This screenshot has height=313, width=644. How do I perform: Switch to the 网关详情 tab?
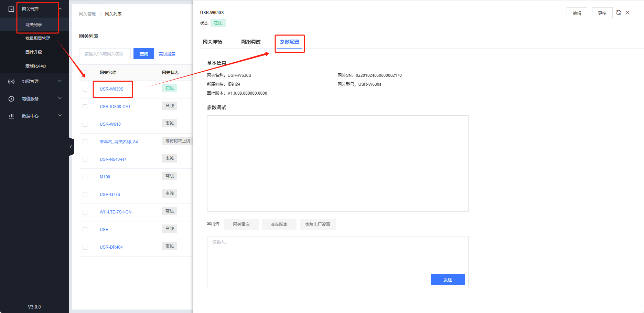(212, 42)
